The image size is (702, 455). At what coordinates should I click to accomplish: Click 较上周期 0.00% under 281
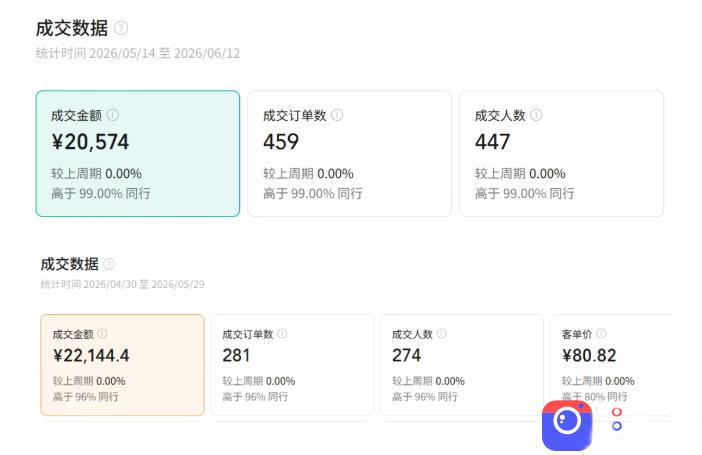click(x=259, y=381)
